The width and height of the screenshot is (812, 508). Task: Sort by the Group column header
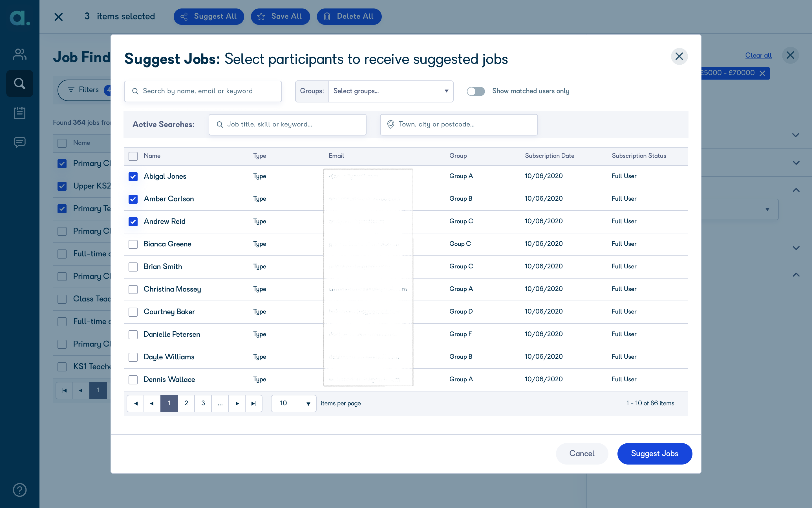pyautogui.click(x=458, y=156)
